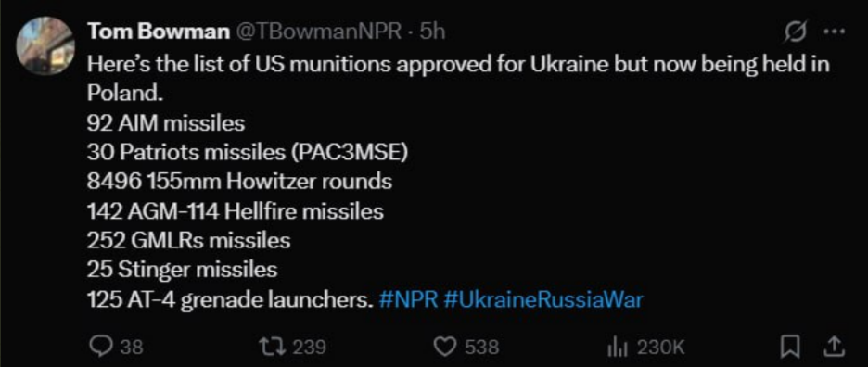Open view analytics bar chart icon

pyautogui.click(x=616, y=348)
